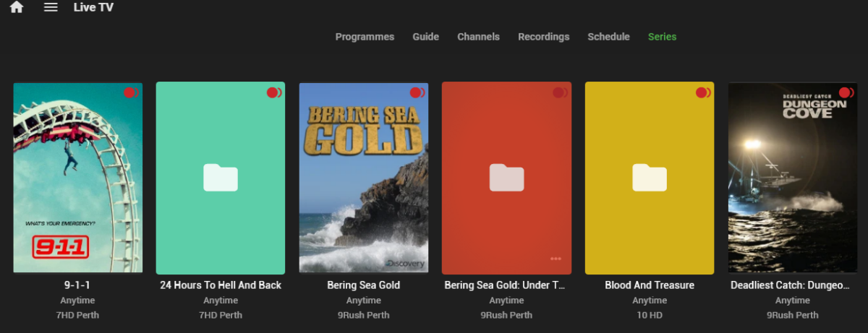Click "7HD Perth" under 24 Hours To Hell And Back
Viewport: 868px width, 333px height.
221,315
